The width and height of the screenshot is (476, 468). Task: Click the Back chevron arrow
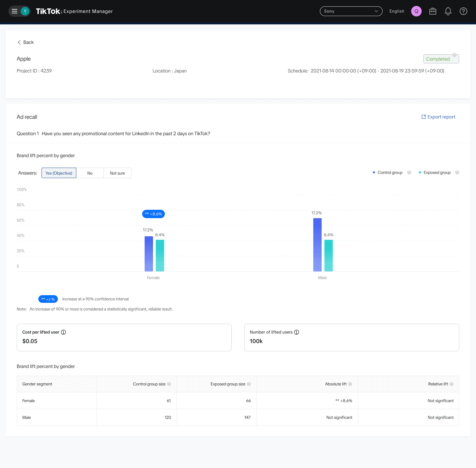(x=19, y=42)
